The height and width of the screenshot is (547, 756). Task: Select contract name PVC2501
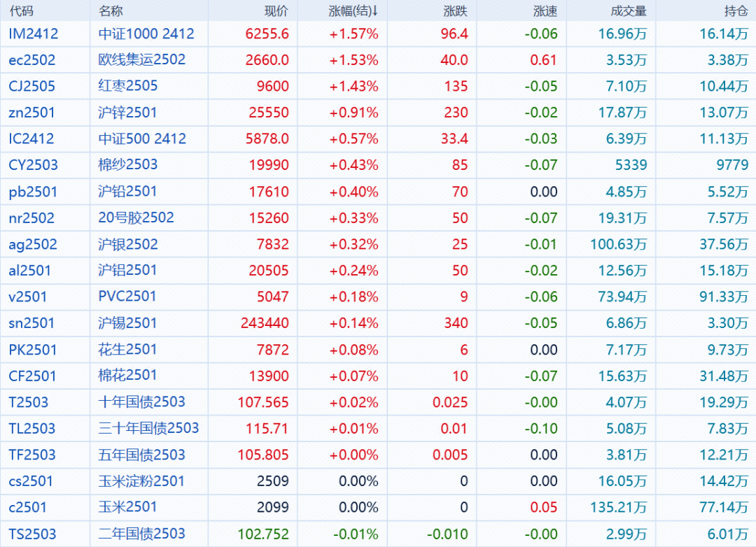coord(127,297)
